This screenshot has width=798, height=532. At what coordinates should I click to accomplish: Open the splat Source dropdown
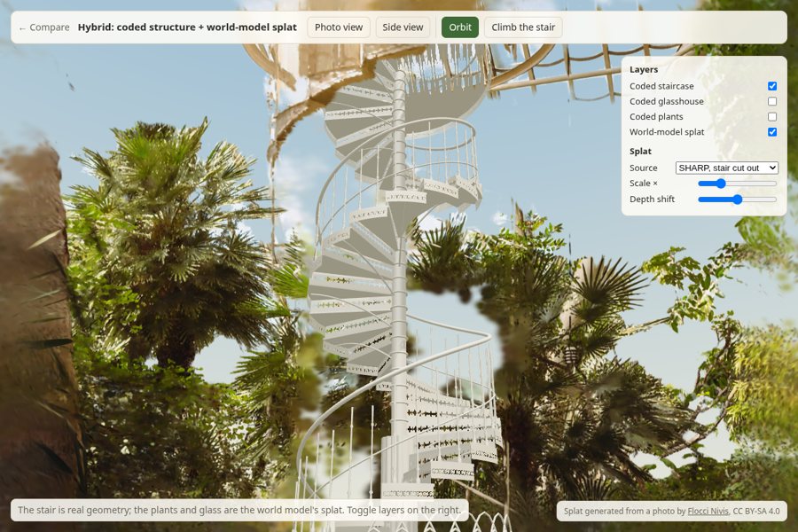pos(727,168)
